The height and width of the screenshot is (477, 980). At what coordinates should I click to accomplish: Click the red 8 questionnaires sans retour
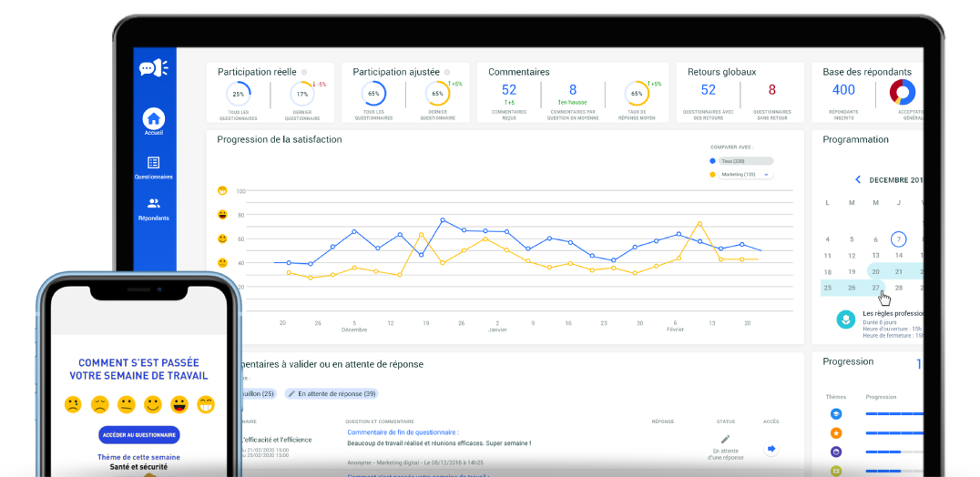coord(771,90)
